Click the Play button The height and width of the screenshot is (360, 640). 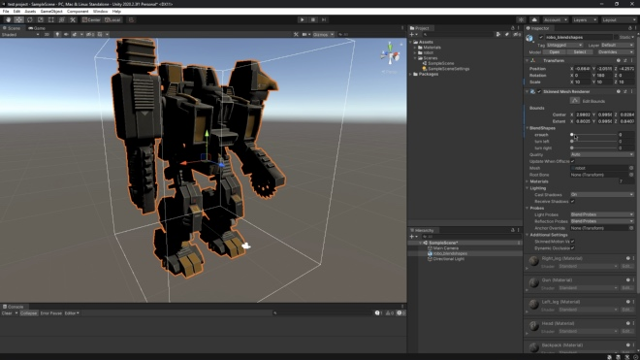click(x=302, y=20)
